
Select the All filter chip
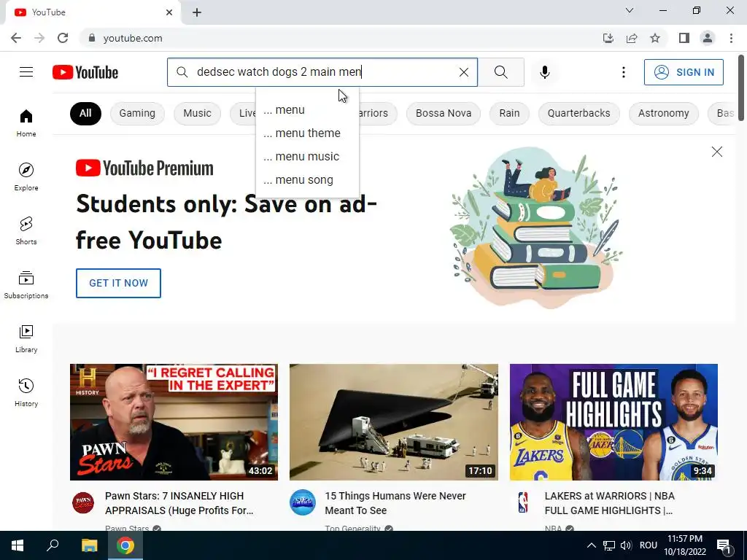(85, 113)
